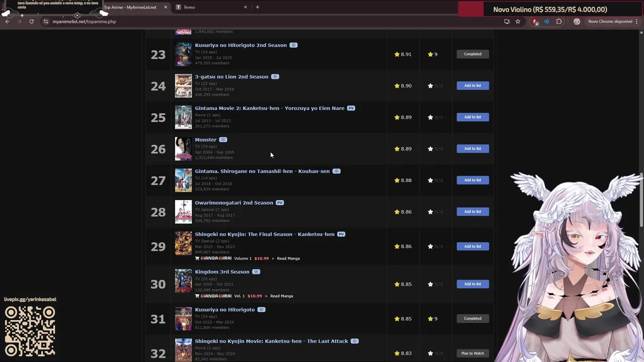The width and height of the screenshot is (644, 362).
Task: Click Read Manga link under Shingeki Final Season
Action: (x=288, y=258)
